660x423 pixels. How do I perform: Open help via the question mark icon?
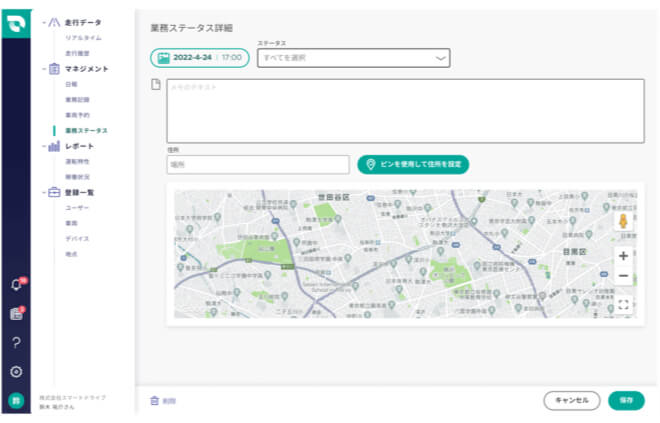click(15, 343)
